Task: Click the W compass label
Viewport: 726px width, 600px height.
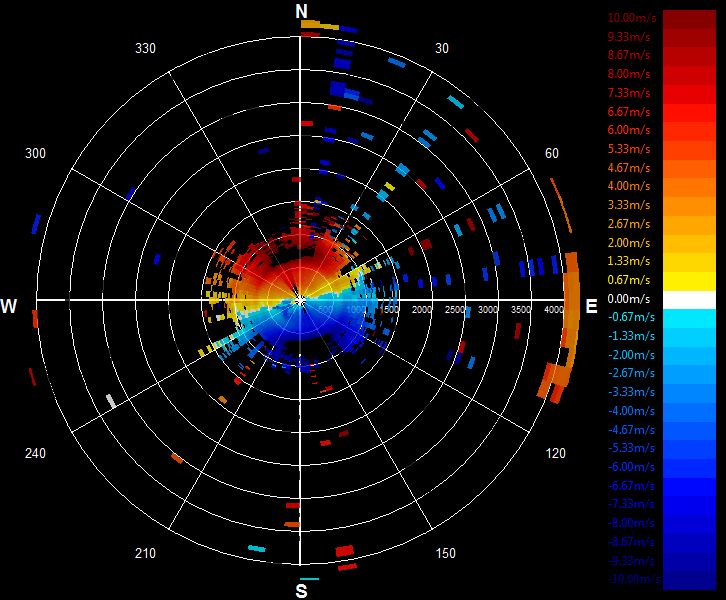Action: 9,306
